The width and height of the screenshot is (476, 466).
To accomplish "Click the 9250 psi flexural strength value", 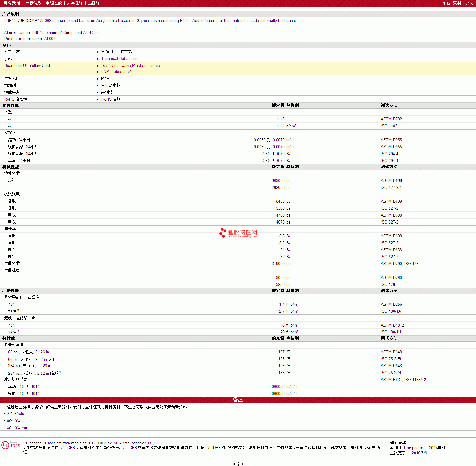I will tap(284, 285).
